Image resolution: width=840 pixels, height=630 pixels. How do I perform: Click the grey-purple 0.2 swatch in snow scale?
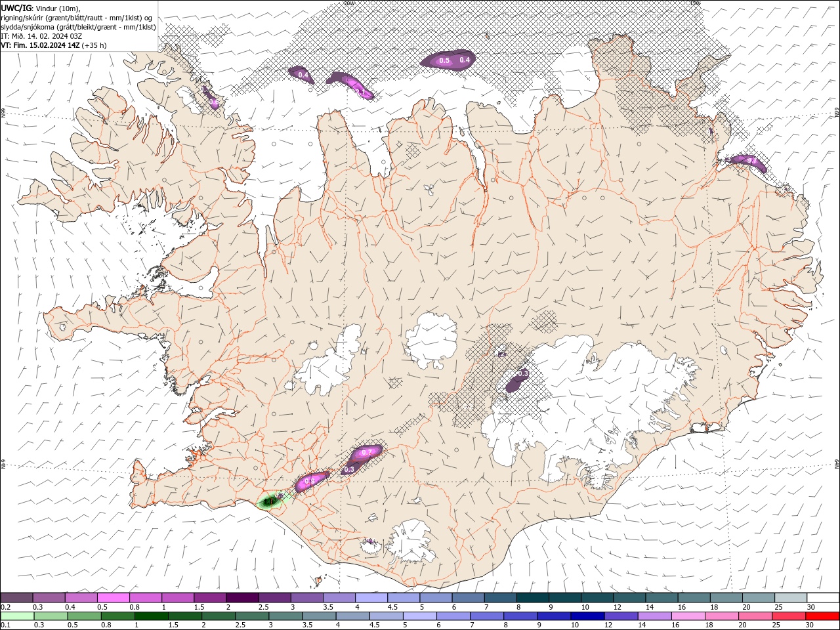[16, 597]
